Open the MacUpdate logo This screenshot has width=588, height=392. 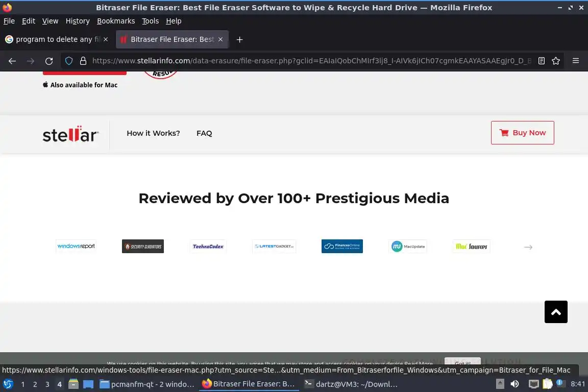pyautogui.click(x=408, y=246)
